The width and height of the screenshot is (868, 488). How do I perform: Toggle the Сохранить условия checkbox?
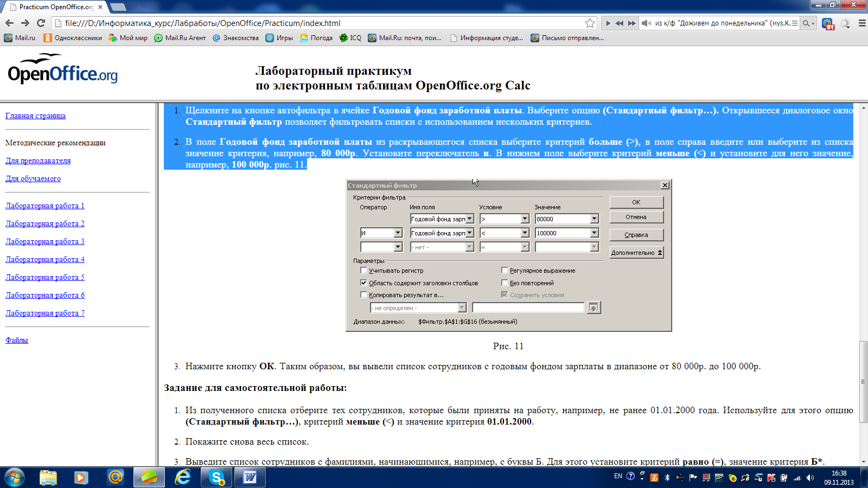point(505,294)
